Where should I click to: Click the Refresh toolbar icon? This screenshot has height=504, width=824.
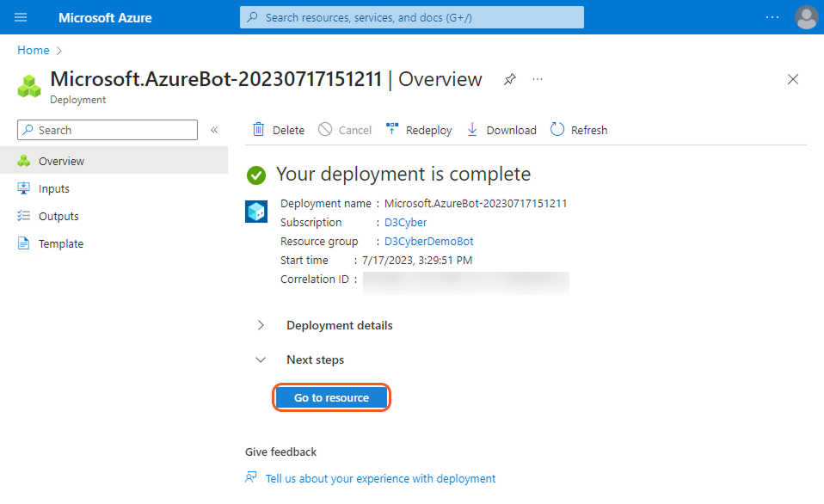(557, 130)
